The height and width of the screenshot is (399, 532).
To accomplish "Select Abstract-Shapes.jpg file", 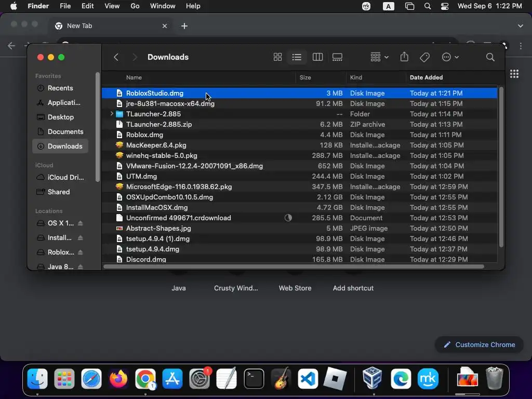I will [300, 229].
